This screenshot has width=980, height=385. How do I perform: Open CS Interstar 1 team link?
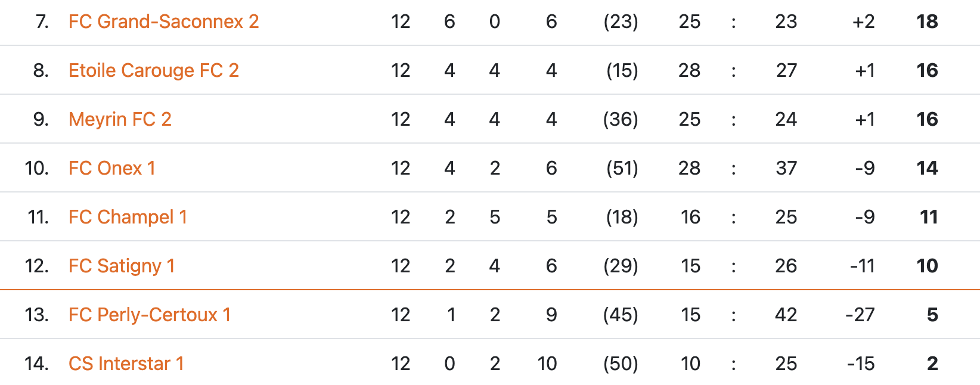126,364
